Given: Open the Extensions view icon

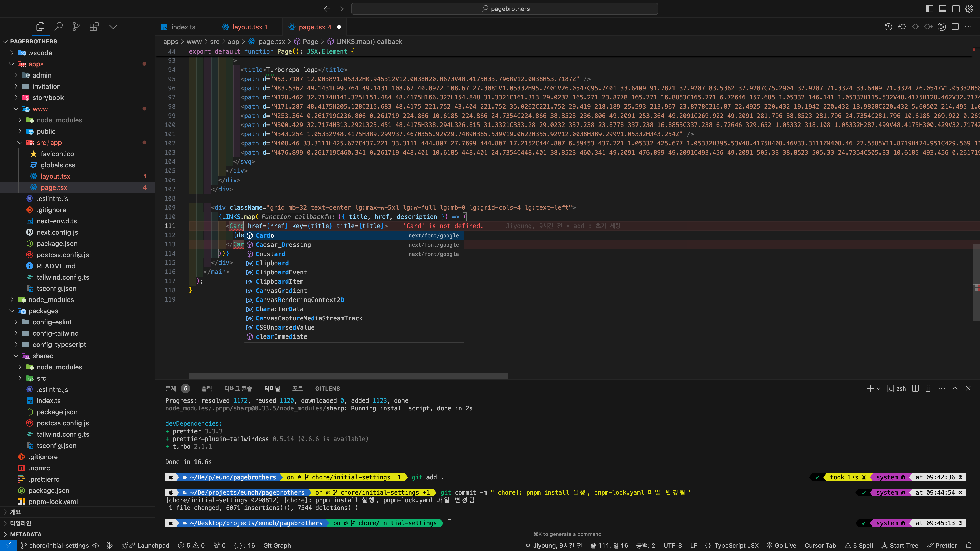Looking at the screenshot, I should (x=94, y=27).
